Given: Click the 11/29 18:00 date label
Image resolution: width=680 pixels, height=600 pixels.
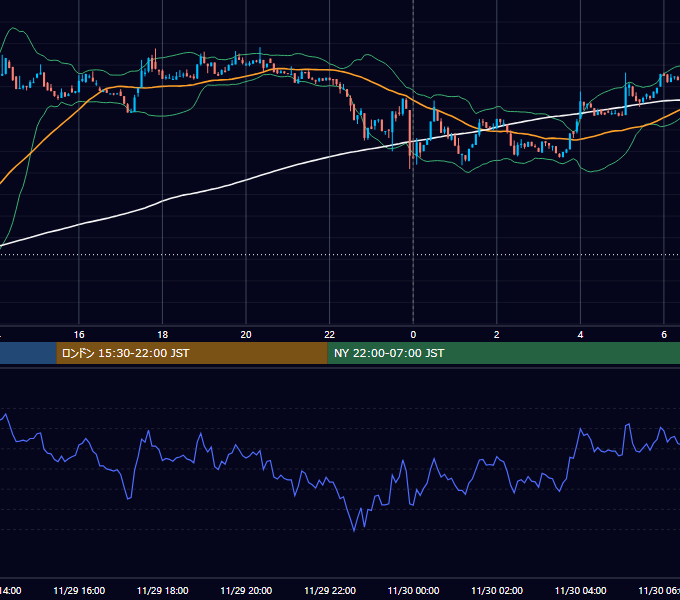Looking at the screenshot, I should coord(163,590).
